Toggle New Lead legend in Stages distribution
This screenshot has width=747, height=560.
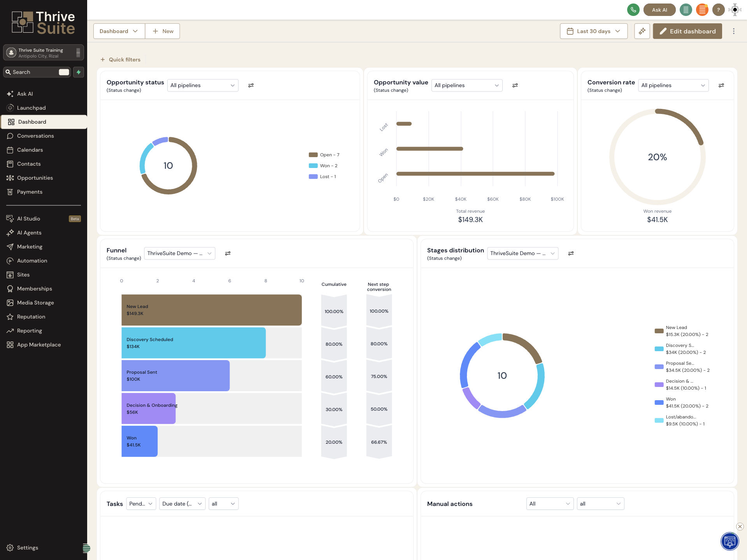click(682, 331)
